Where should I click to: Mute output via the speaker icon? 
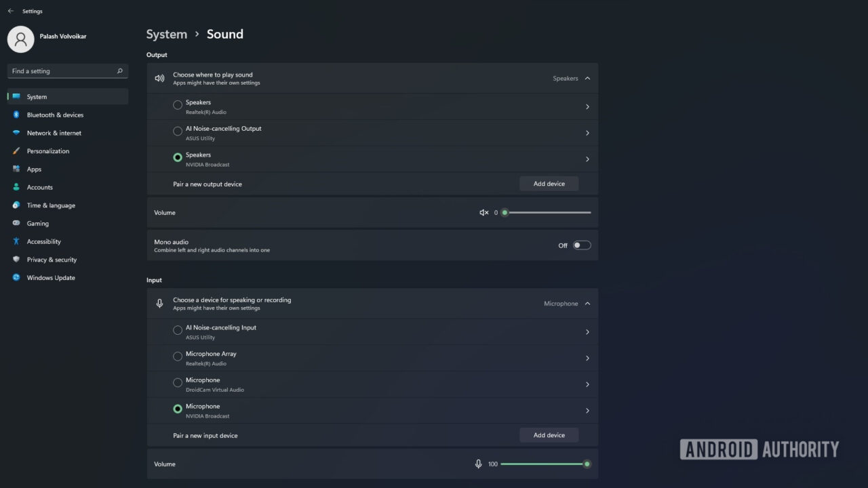[484, 212]
